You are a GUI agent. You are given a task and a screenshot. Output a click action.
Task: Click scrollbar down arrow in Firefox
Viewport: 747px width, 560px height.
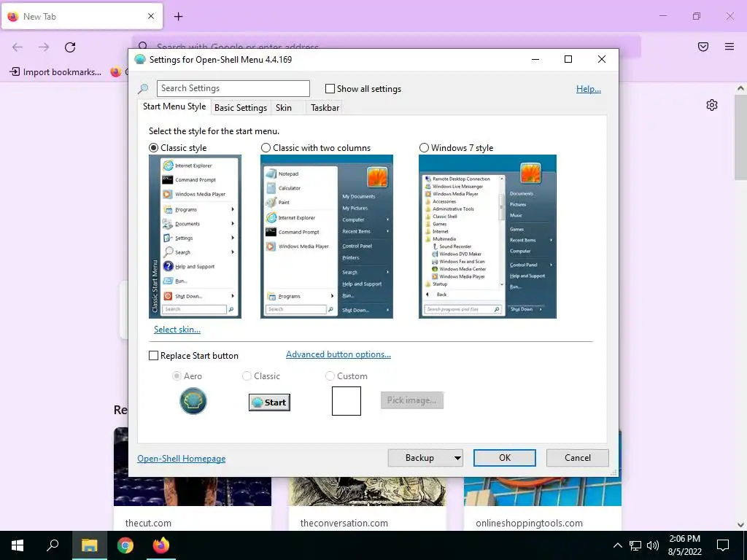click(x=740, y=524)
